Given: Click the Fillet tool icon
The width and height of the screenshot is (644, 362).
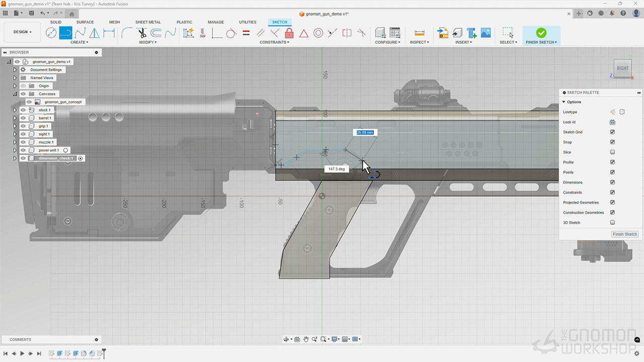Looking at the screenshot, I should 127,33.
